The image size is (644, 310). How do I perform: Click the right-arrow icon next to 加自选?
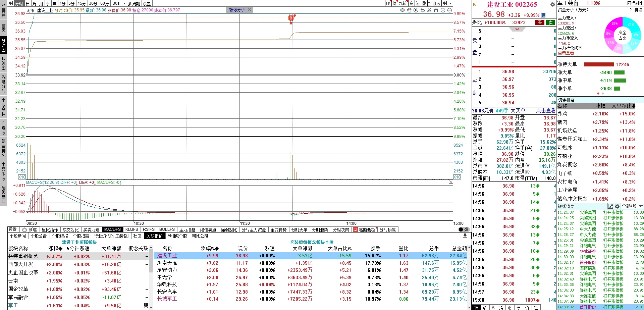pyautogui.click(x=444, y=3)
